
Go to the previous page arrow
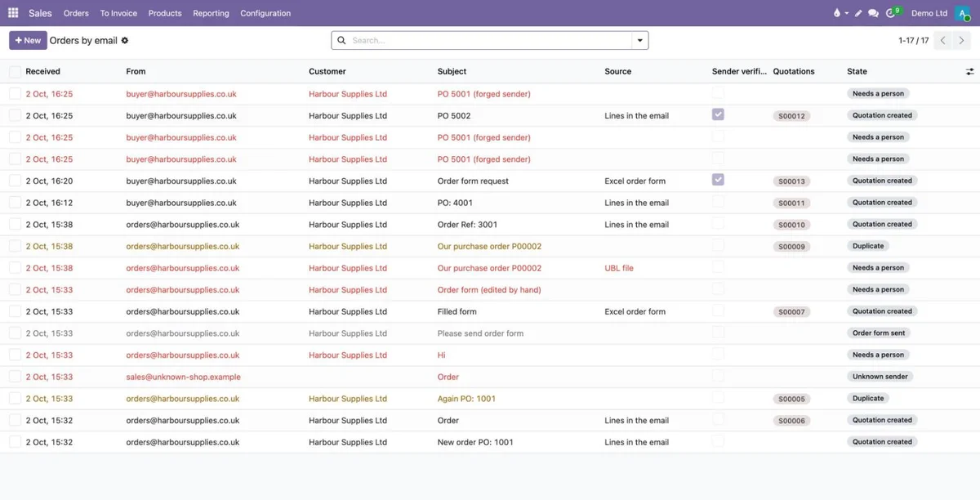click(943, 40)
